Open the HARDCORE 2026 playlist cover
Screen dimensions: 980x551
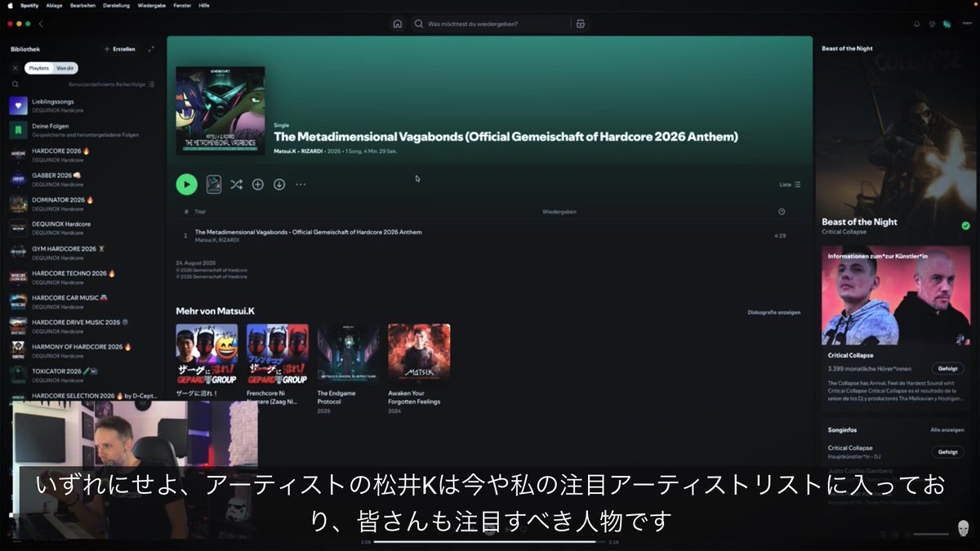pos(18,154)
